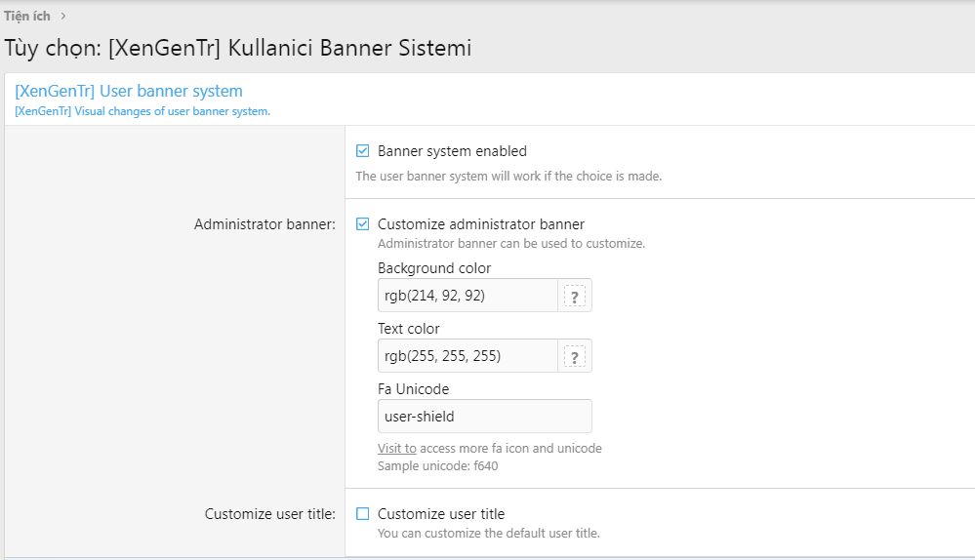Screen dimensions: 975x560
Task: Click the page title Tùy chọn Kullanici Banner Sistemi
Action: (x=238, y=48)
